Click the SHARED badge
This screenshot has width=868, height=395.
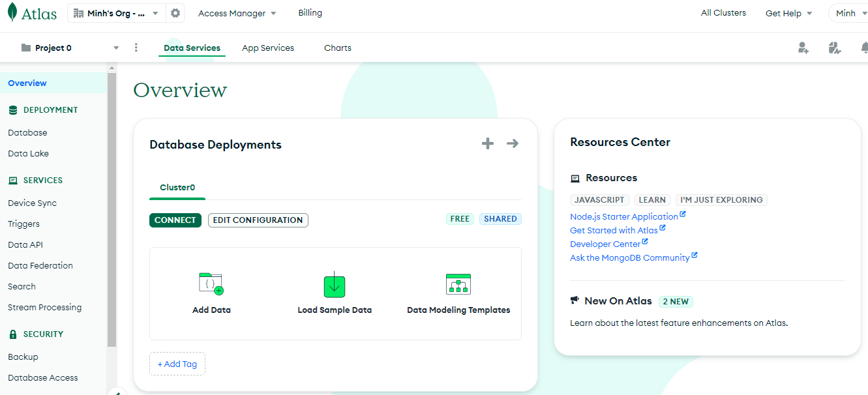(500, 219)
